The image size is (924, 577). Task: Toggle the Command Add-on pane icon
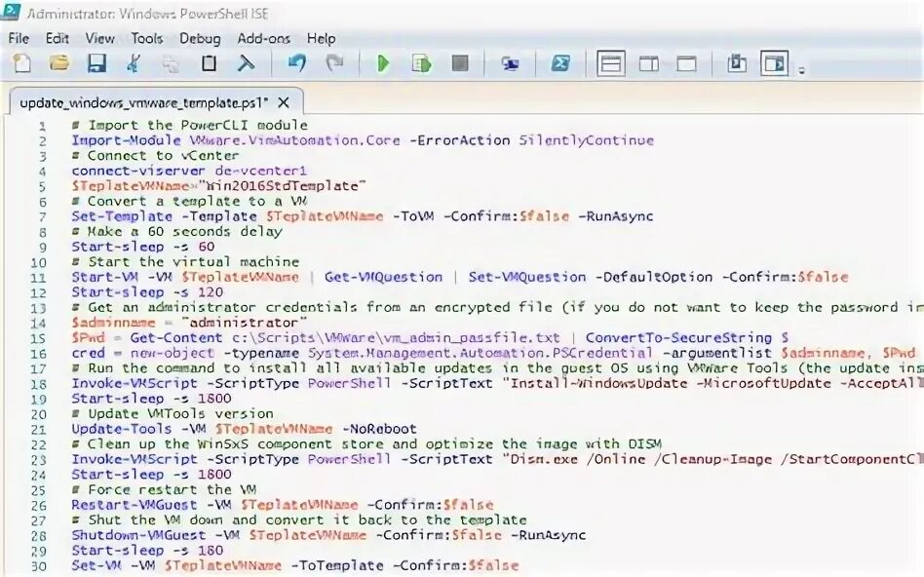tap(774, 63)
